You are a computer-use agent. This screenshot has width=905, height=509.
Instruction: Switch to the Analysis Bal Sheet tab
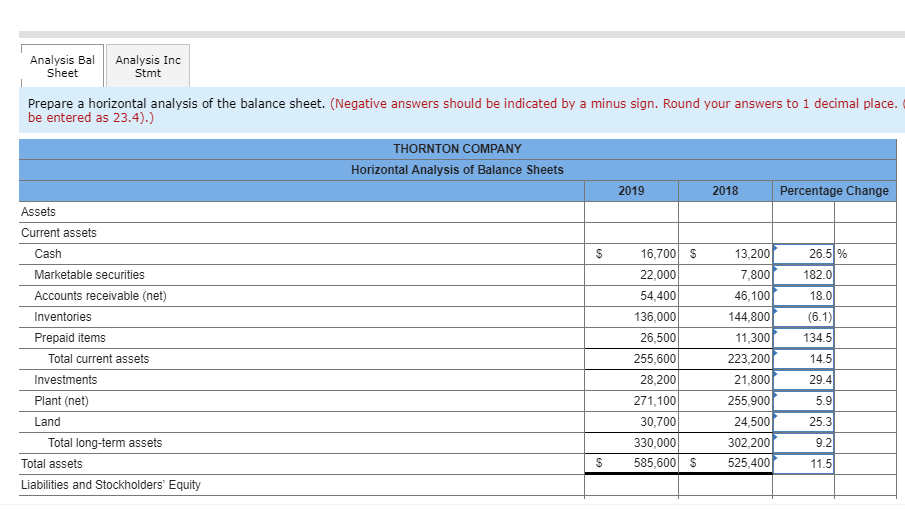[x=62, y=66]
